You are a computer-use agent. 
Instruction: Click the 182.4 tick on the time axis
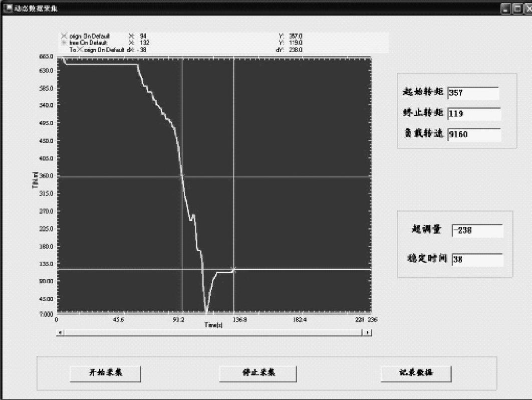click(x=300, y=319)
